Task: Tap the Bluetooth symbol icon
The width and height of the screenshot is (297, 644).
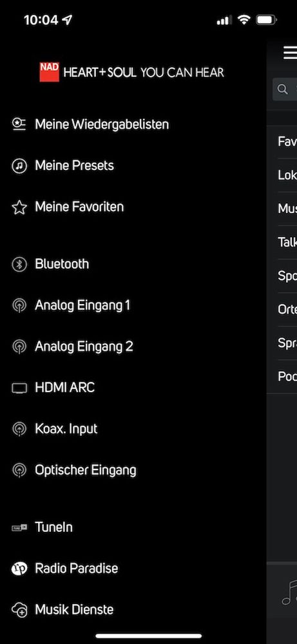Action: [x=19, y=264]
